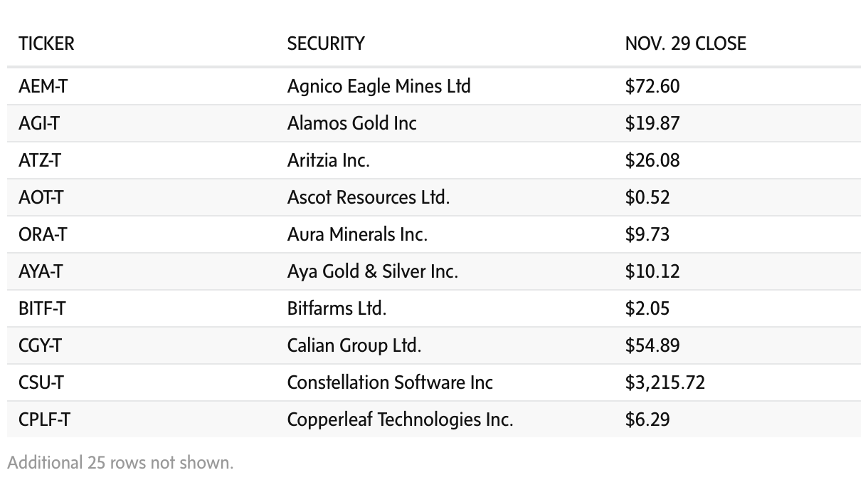The height and width of the screenshot is (480, 868).
Task: Select the ATZ-T ticker cell
Action: pyautogui.click(x=40, y=160)
